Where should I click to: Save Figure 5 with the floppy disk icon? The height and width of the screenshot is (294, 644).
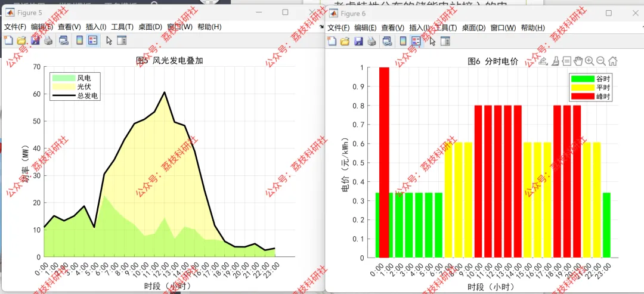pos(35,40)
